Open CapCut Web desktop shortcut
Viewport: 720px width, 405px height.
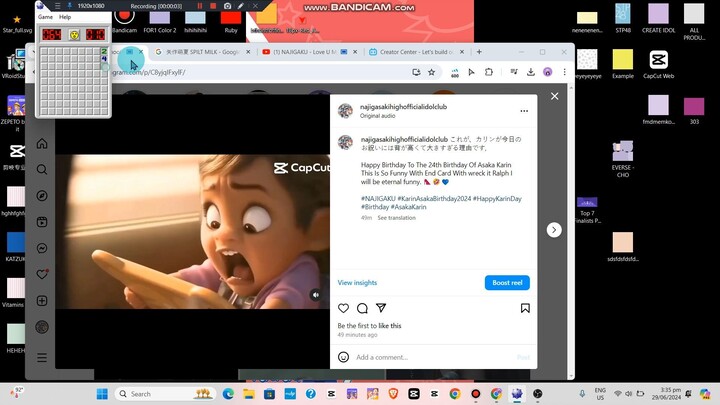click(658, 64)
